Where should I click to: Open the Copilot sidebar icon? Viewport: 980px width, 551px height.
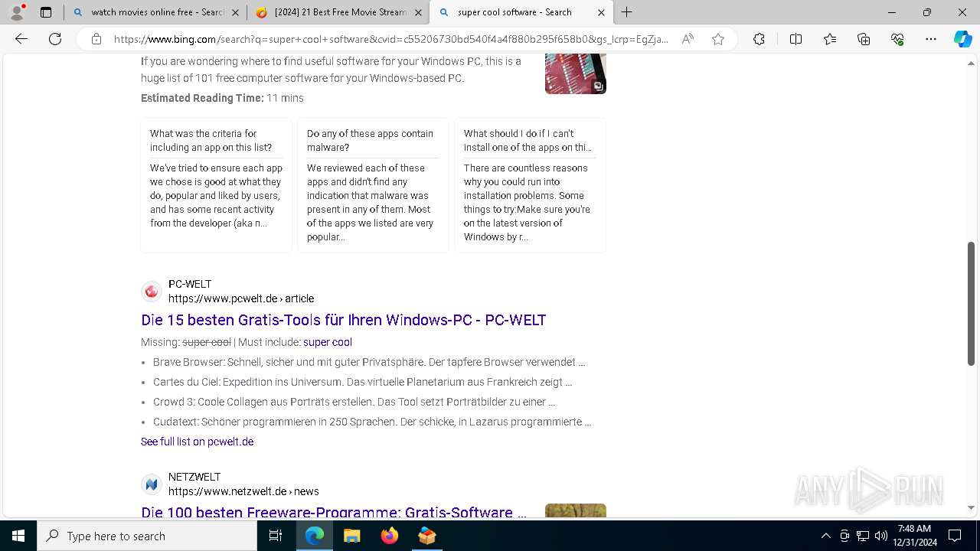962,39
